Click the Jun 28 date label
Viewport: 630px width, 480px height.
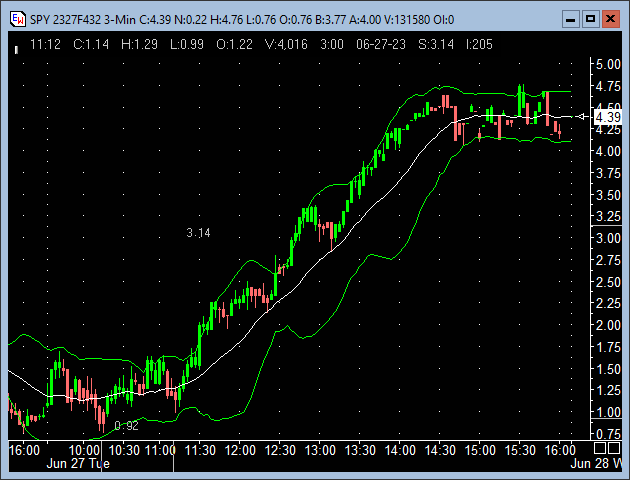[x=596, y=464]
